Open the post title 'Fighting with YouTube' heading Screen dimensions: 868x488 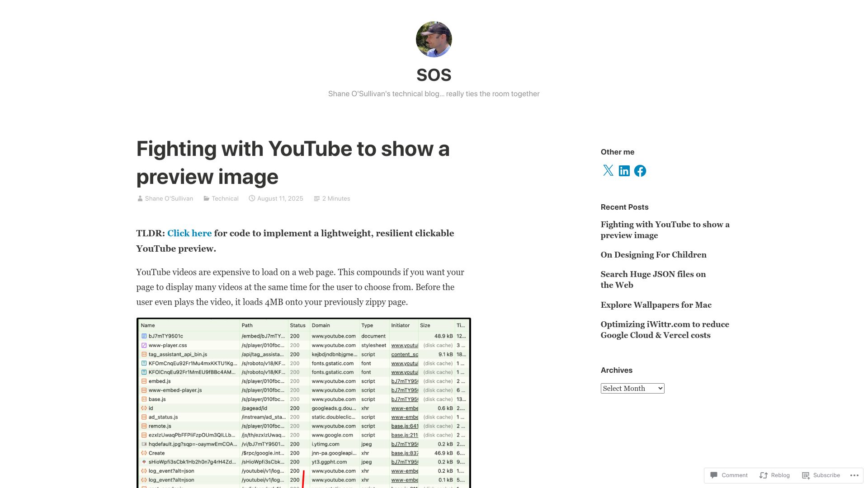293,163
